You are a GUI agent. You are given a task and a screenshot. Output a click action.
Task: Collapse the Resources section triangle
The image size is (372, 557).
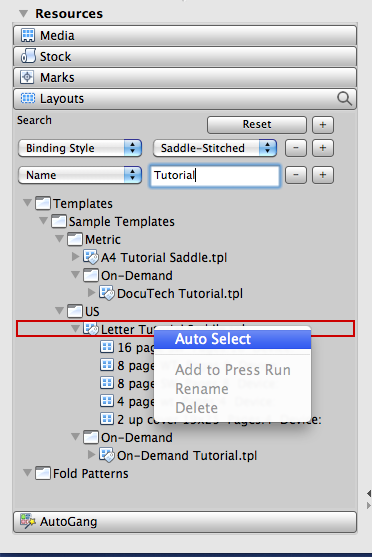click(x=23, y=14)
